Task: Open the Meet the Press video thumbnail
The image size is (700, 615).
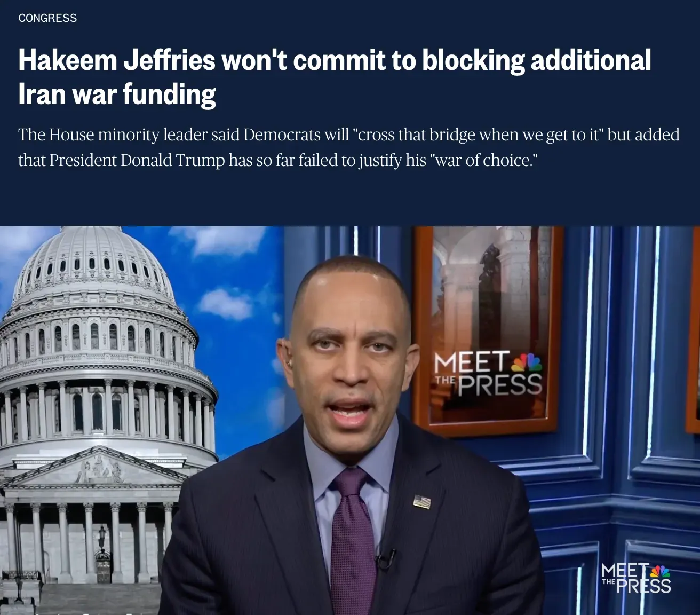Action: [x=350, y=421]
